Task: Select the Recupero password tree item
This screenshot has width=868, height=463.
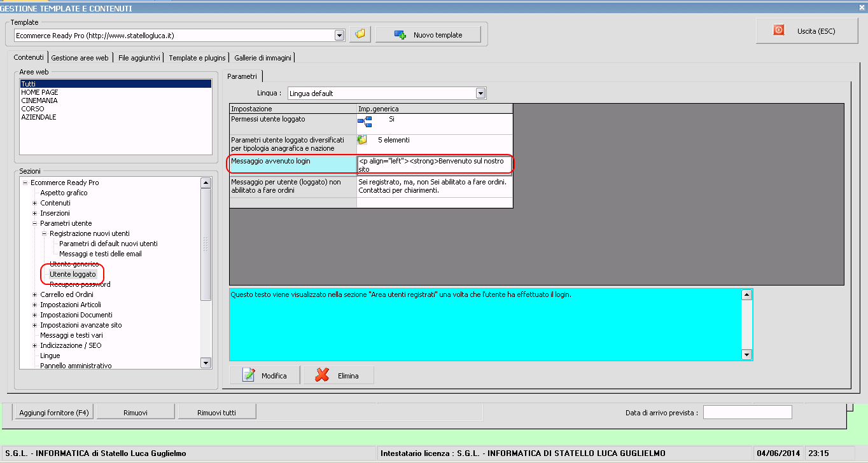Action: point(80,284)
